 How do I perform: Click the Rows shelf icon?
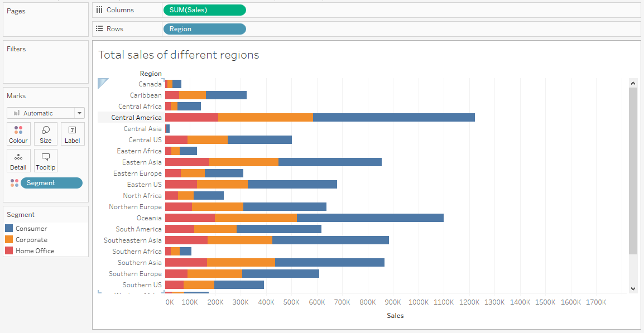click(x=99, y=28)
